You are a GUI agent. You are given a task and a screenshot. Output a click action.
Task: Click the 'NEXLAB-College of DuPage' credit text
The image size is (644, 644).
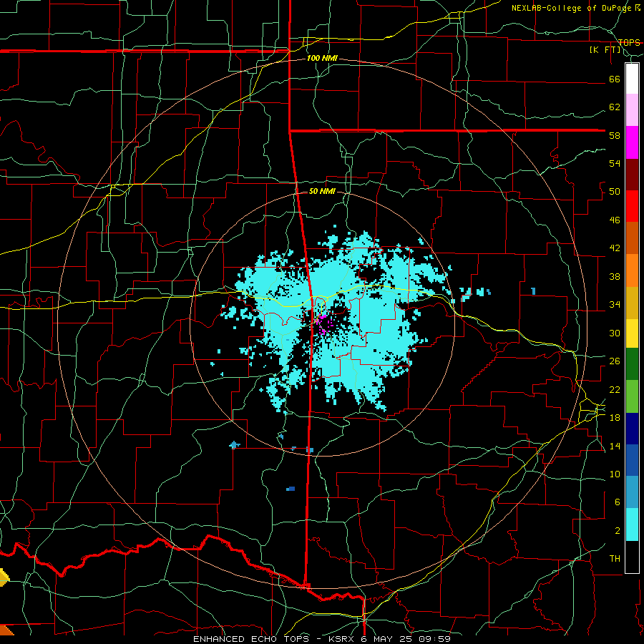pos(572,8)
